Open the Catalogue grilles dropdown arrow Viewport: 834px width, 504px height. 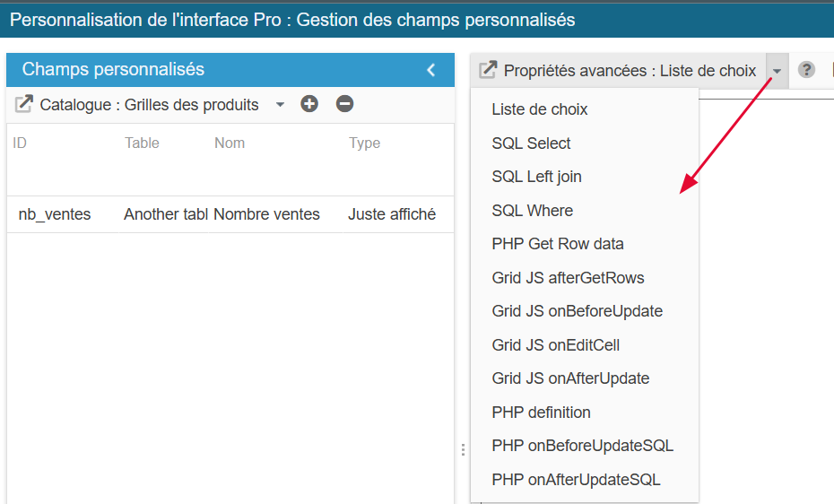280,105
